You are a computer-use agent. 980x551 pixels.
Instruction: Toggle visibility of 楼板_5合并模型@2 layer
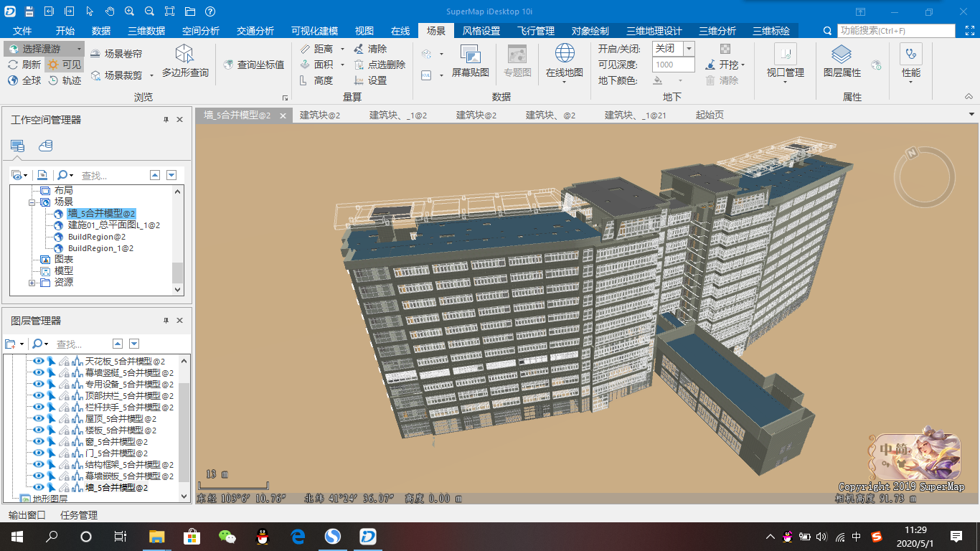[x=39, y=430]
